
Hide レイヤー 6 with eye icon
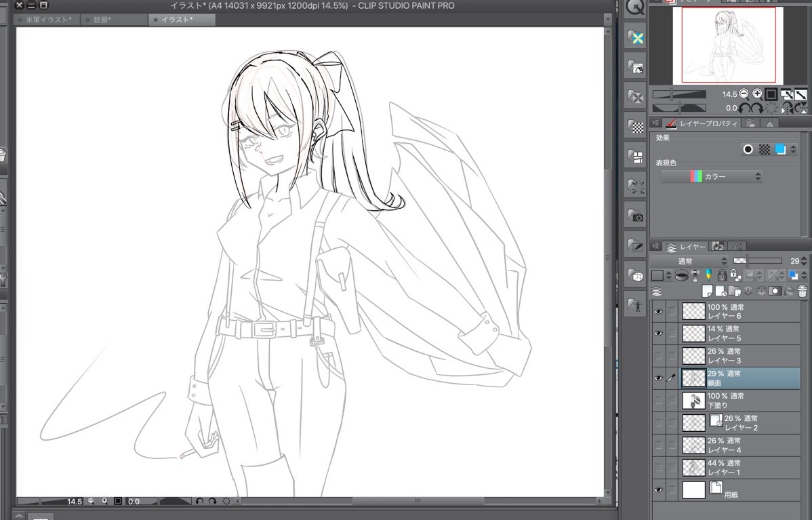click(x=658, y=312)
